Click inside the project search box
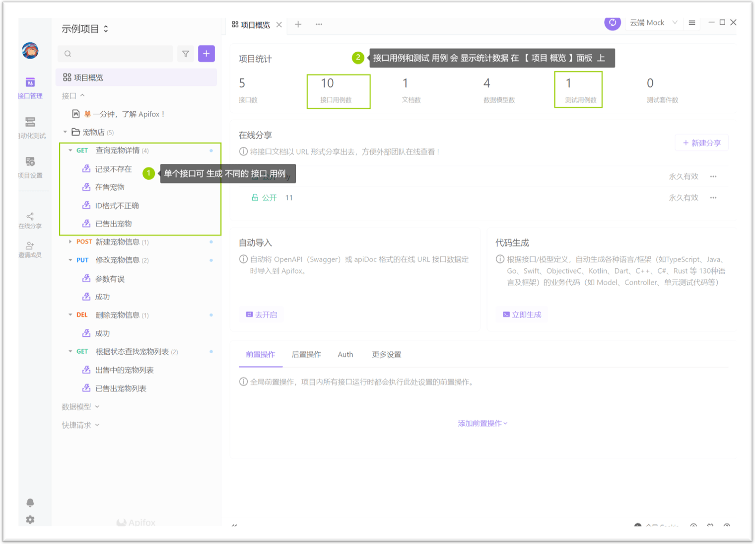This screenshot has height=544, width=756. (114, 53)
